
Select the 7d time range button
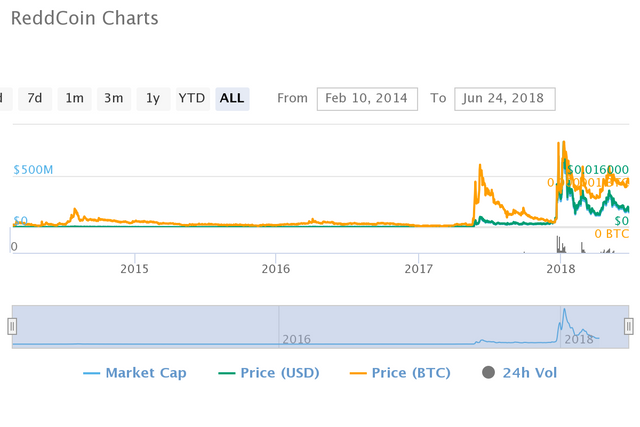pyautogui.click(x=35, y=98)
